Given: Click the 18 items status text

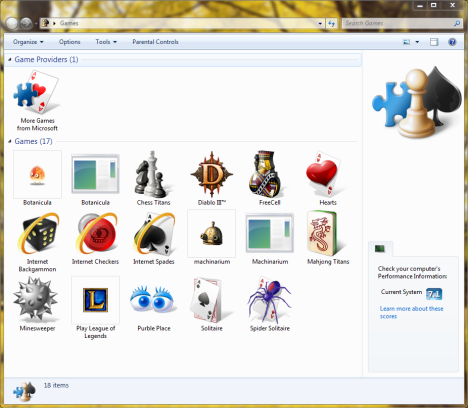Looking at the screenshot, I should point(56,385).
